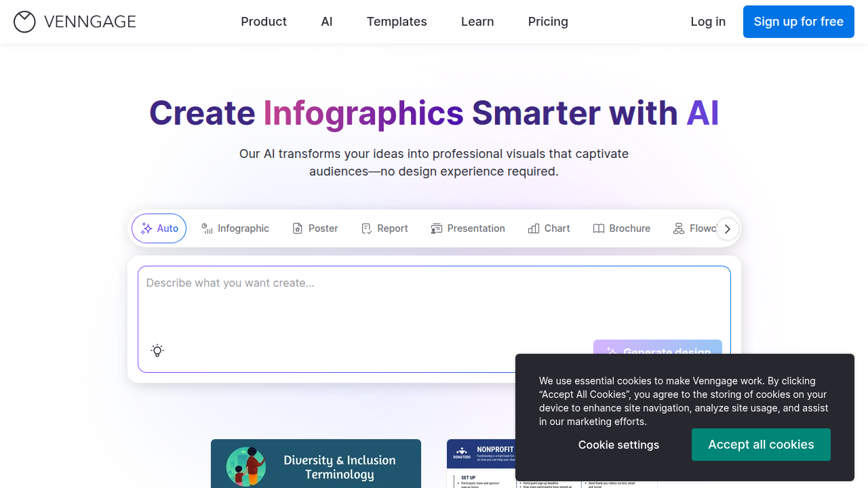Select the Brochure tab
This screenshot has width=868, height=488.
(x=622, y=228)
